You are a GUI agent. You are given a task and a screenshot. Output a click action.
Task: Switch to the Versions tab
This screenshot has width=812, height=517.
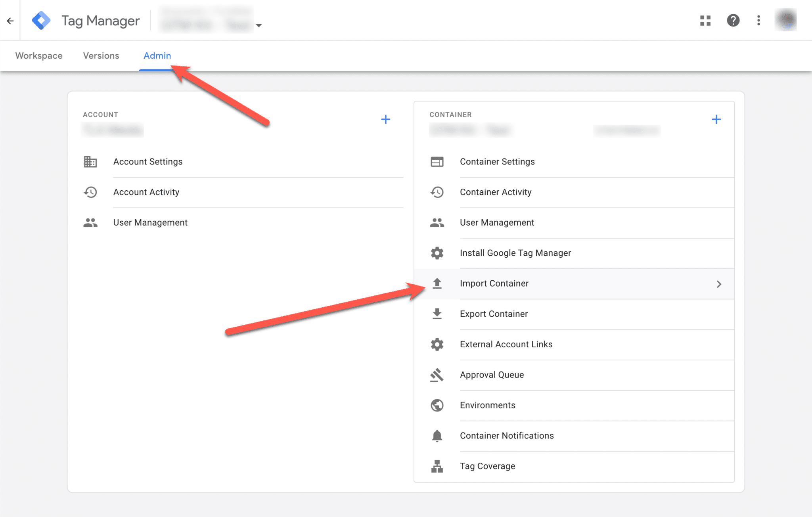click(101, 56)
